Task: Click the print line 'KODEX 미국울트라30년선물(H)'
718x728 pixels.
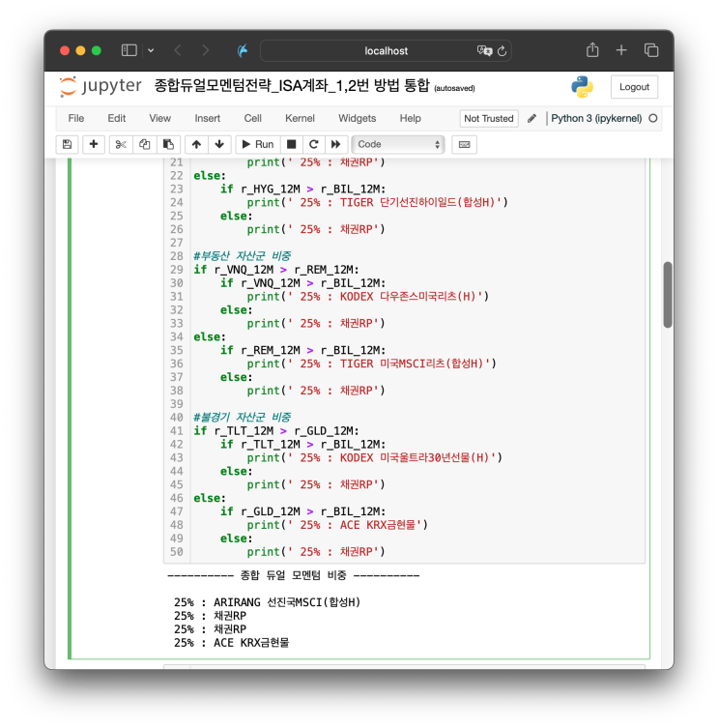Action: click(374, 457)
